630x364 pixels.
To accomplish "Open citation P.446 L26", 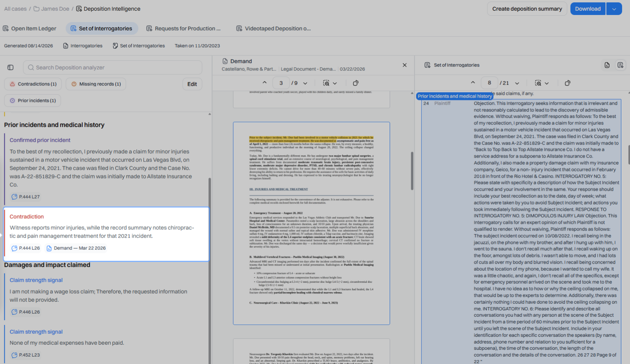I will pos(26,312).
